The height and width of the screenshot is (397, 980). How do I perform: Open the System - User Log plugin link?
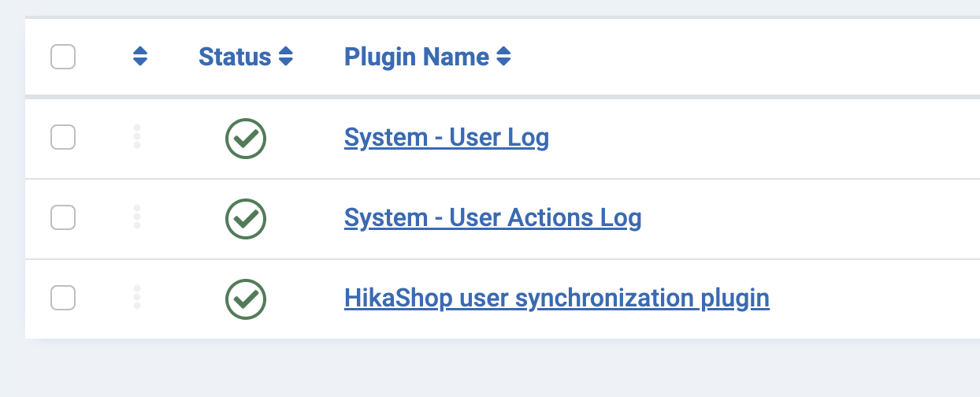[x=447, y=138]
